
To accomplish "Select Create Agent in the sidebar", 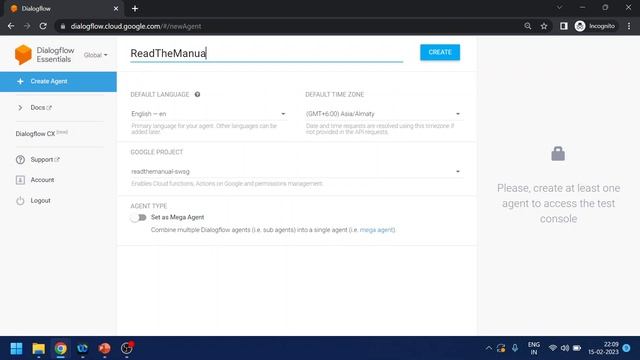I will click(x=58, y=81).
